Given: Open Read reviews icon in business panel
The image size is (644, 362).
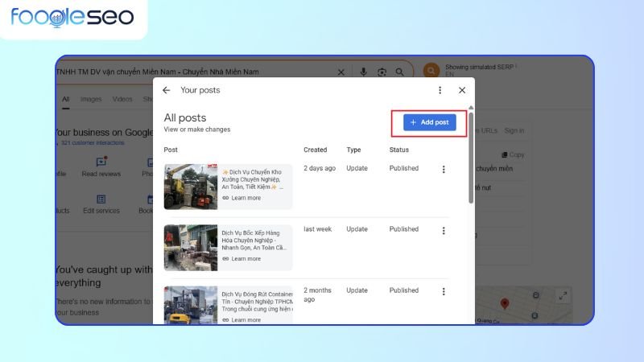Looking at the screenshot, I should (101, 163).
